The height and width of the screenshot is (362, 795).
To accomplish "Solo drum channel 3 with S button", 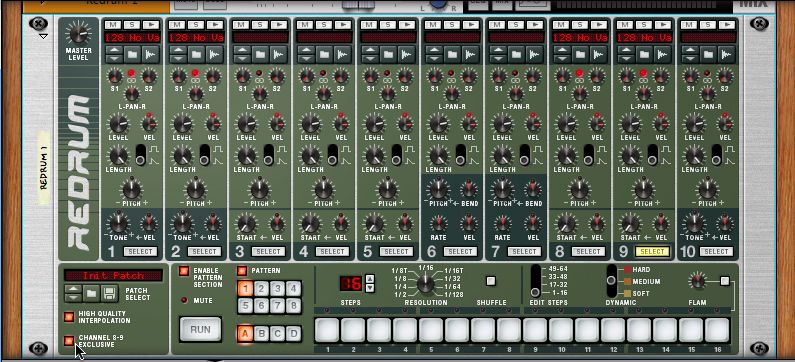I will point(260,25).
